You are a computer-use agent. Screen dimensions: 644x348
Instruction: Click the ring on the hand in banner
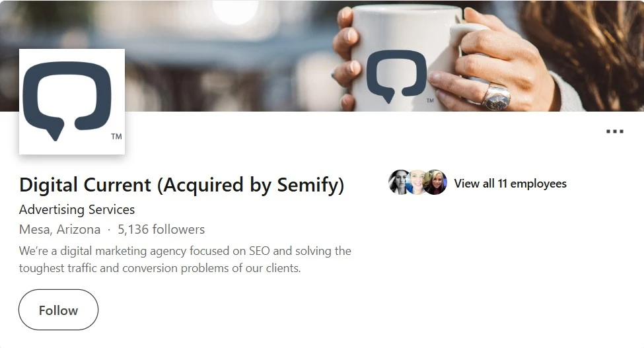pos(496,97)
